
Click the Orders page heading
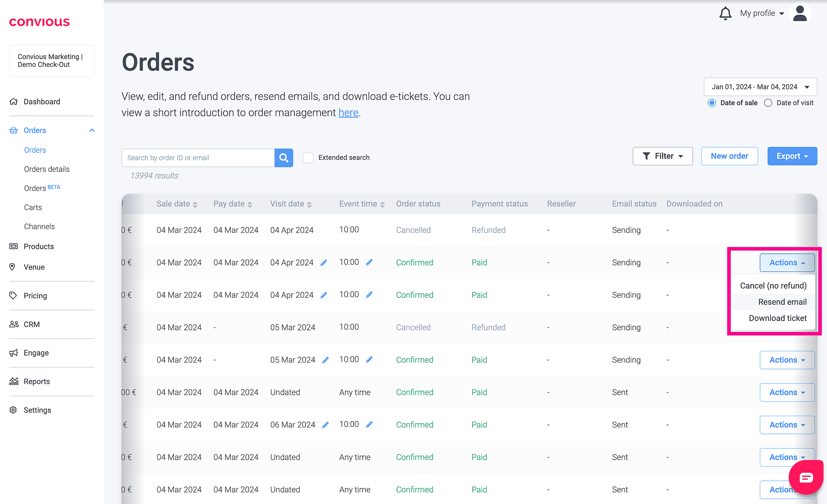[x=158, y=63]
